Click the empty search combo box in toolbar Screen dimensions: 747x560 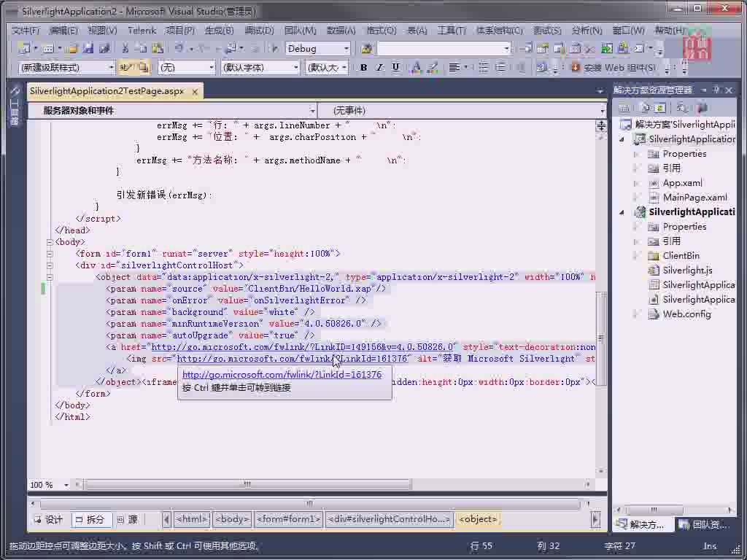click(444, 49)
